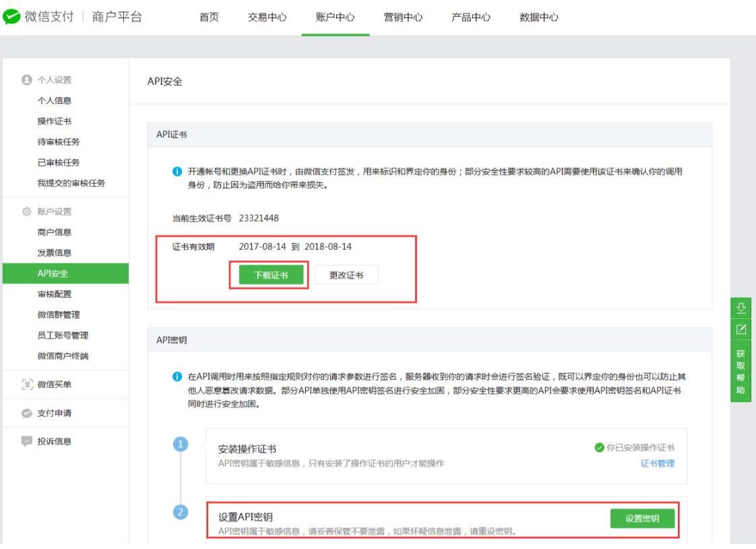Click the green 下载证书 button

click(271, 275)
